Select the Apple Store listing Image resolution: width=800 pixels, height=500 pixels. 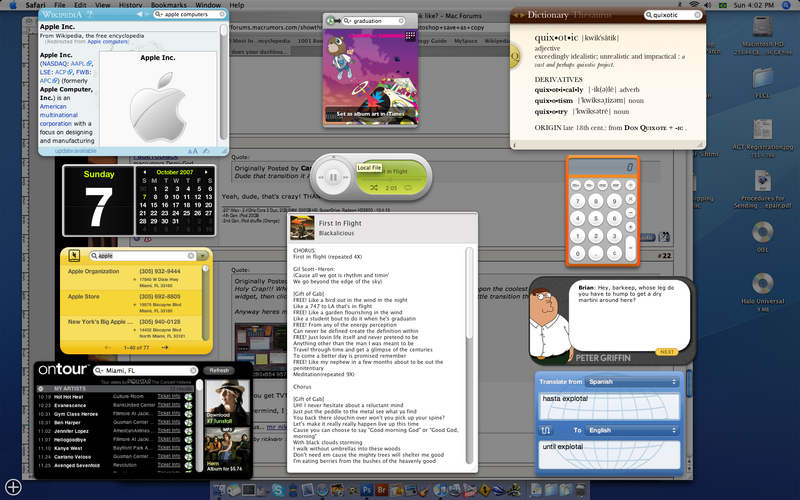(133, 303)
